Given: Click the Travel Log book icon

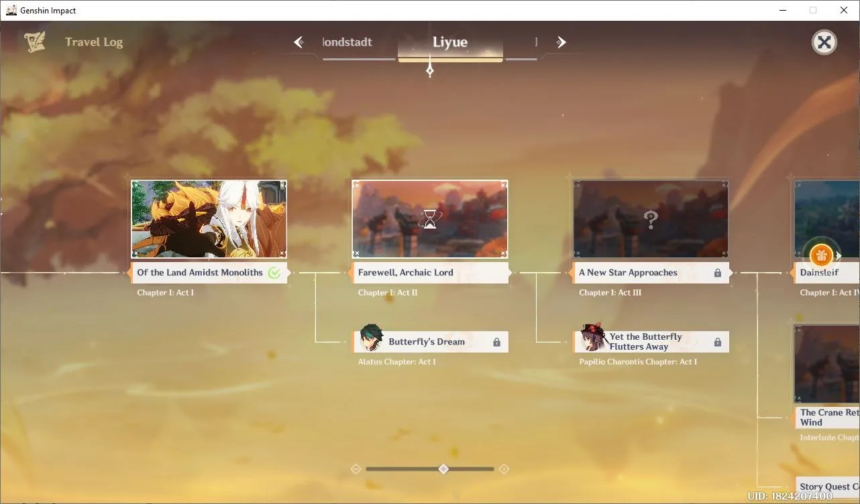Looking at the screenshot, I should coord(35,42).
